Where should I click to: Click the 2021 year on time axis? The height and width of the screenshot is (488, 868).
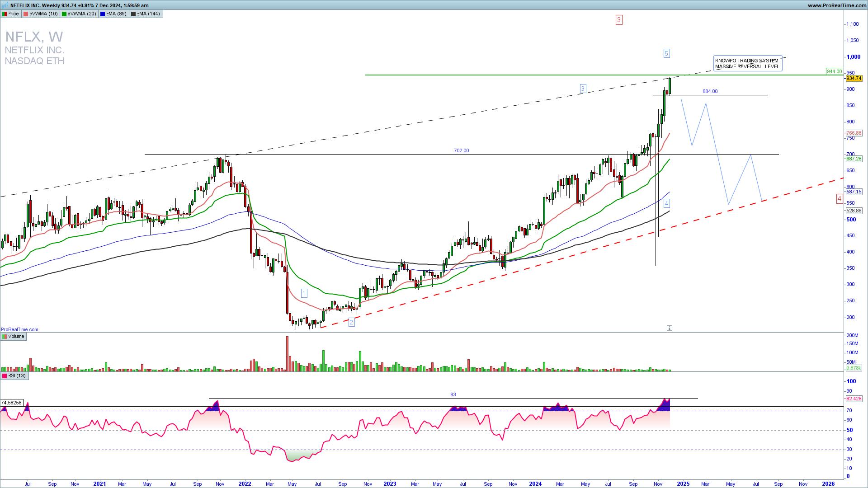[99, 484]
